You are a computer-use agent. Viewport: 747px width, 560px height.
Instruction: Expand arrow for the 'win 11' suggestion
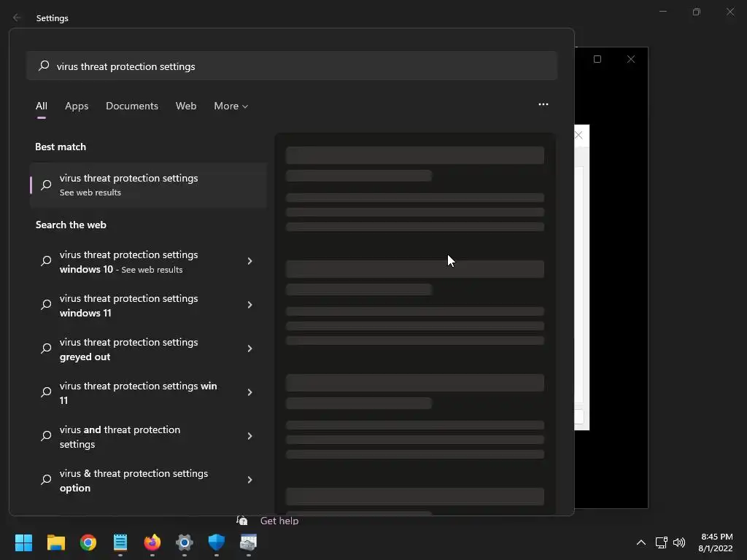[249, 392]
